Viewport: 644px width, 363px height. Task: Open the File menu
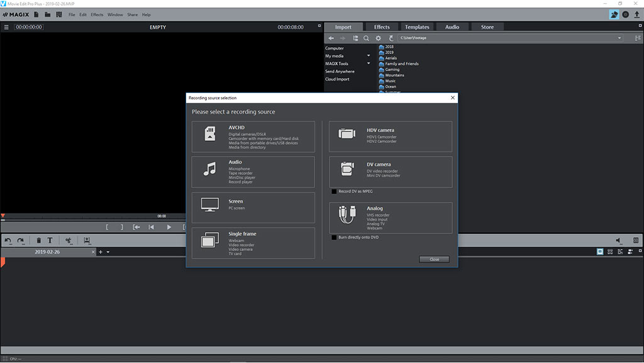pyautogui.click(x=72, y=14)
